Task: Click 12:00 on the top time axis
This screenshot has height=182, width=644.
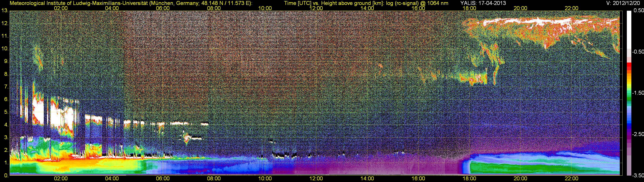Action: pyautogui.click(x=316, y=8)
